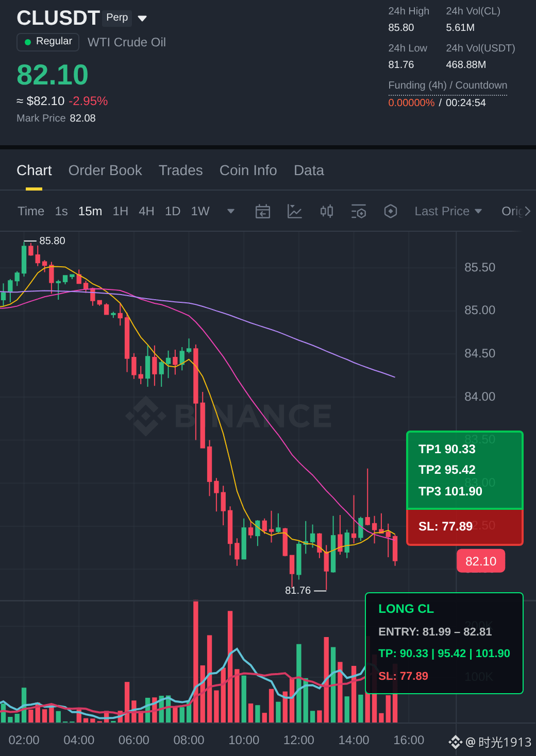This screenshot has width=536, height=756.
Task: Tap the 08:00 time axis label
Action: coord(189,740)
